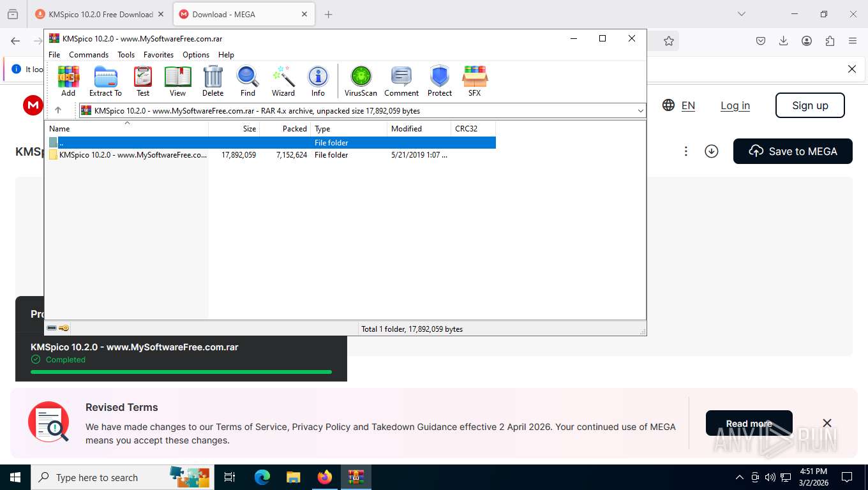Sort by the Name column header
The width and height of the screenshot is (868, 490).
click(x=126, y=129)
